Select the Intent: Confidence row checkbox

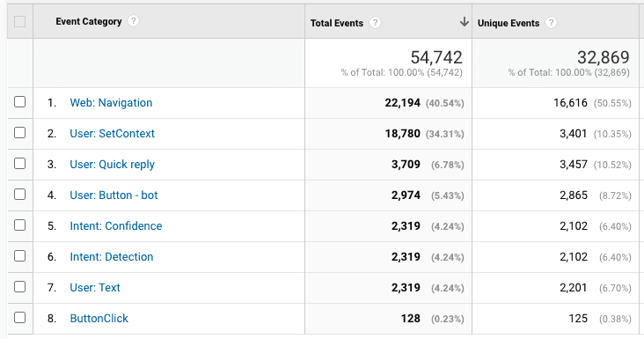click(19, 225)
